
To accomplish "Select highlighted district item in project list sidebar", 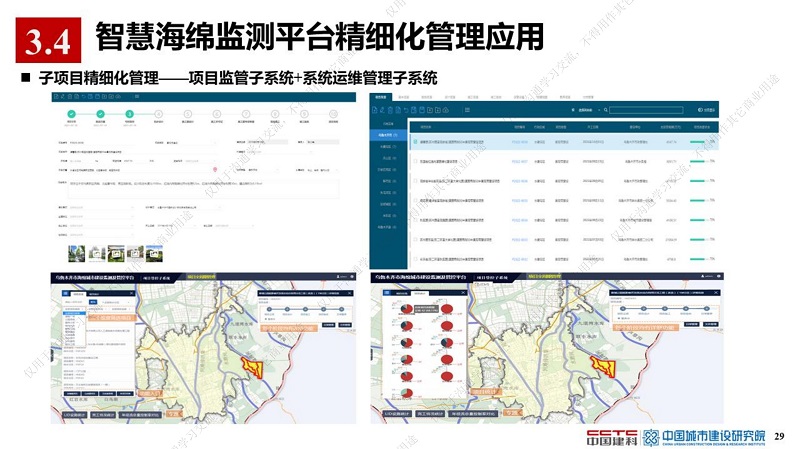I will pos(388,135).
